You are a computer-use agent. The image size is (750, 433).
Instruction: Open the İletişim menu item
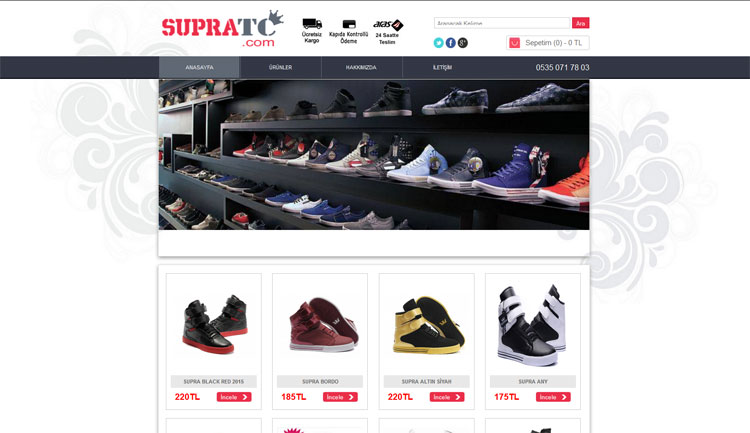click(442, 67)
